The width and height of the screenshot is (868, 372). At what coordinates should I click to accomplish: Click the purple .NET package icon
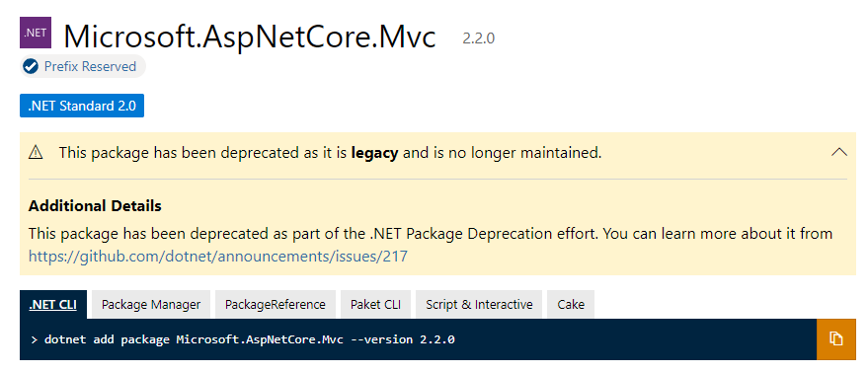pos(36,33)
